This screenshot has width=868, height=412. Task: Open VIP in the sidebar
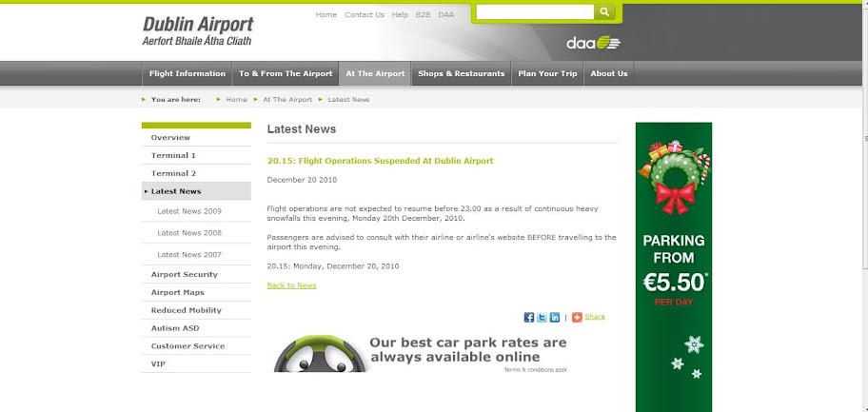point(196,363)
